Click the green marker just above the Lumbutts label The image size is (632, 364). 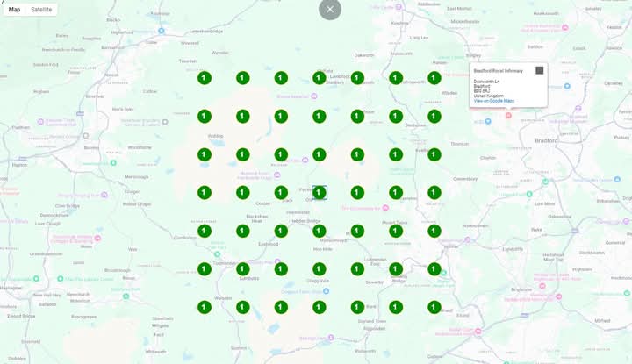tap(242, 269)
